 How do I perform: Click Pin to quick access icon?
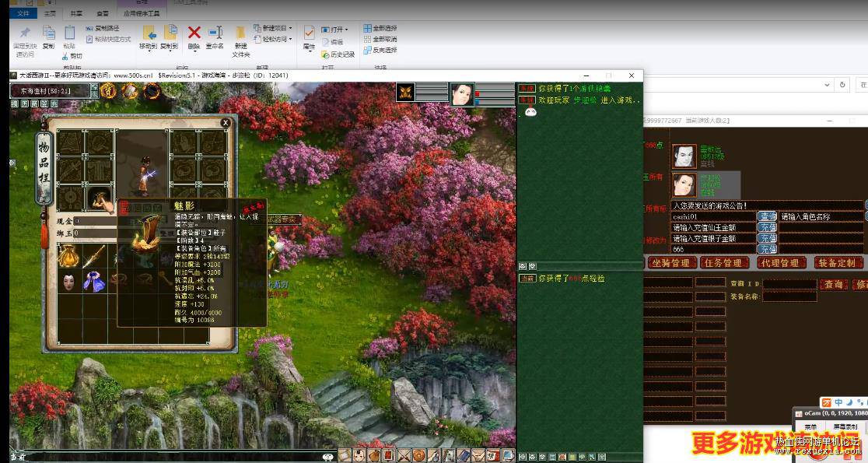tap(25, 33)
